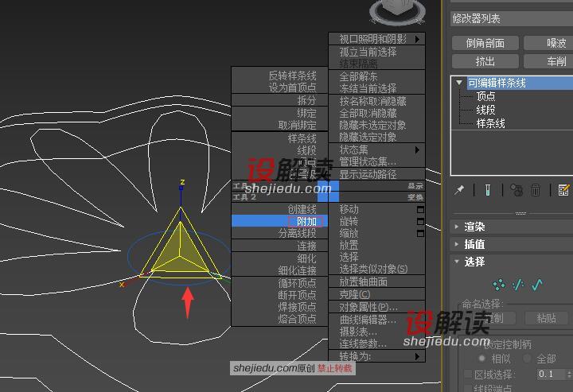
Task: Open settings box beside 缩放
Action: [x=420, y=233]
